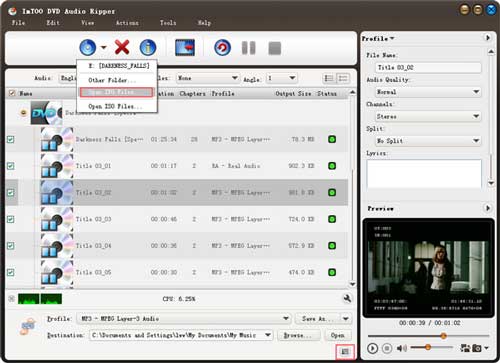Screen dimensions: 500x363
Task: Click inside the Lyrics text box
Action: coord(424,173)
